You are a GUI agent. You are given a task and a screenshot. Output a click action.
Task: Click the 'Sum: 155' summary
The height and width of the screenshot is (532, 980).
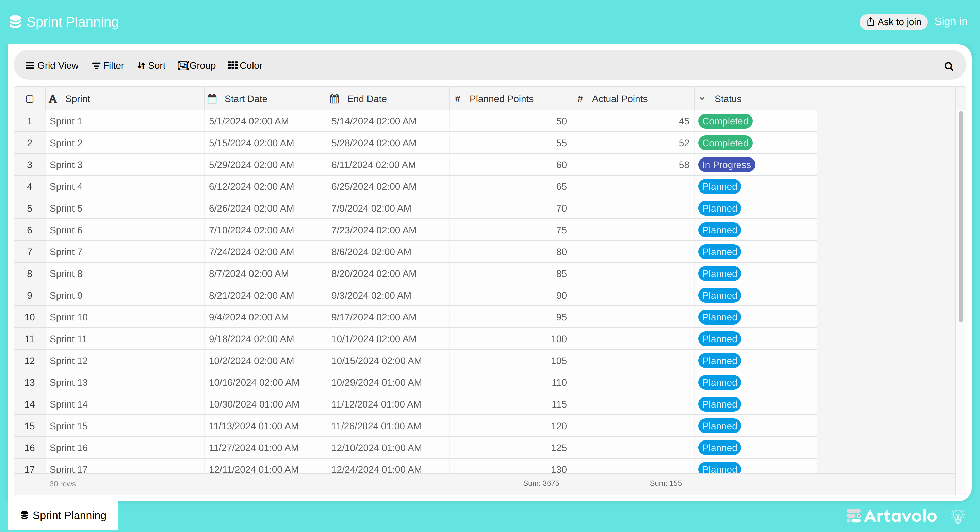pos(665,483)
